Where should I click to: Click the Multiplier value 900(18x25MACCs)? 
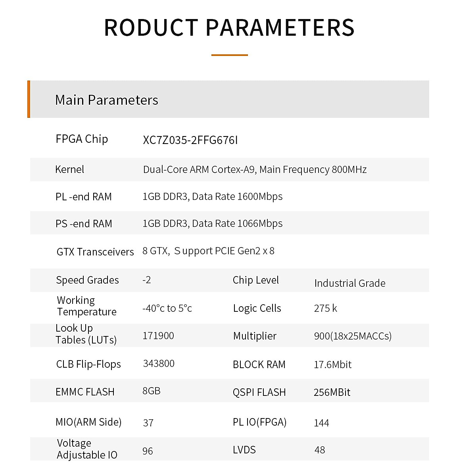353,336
